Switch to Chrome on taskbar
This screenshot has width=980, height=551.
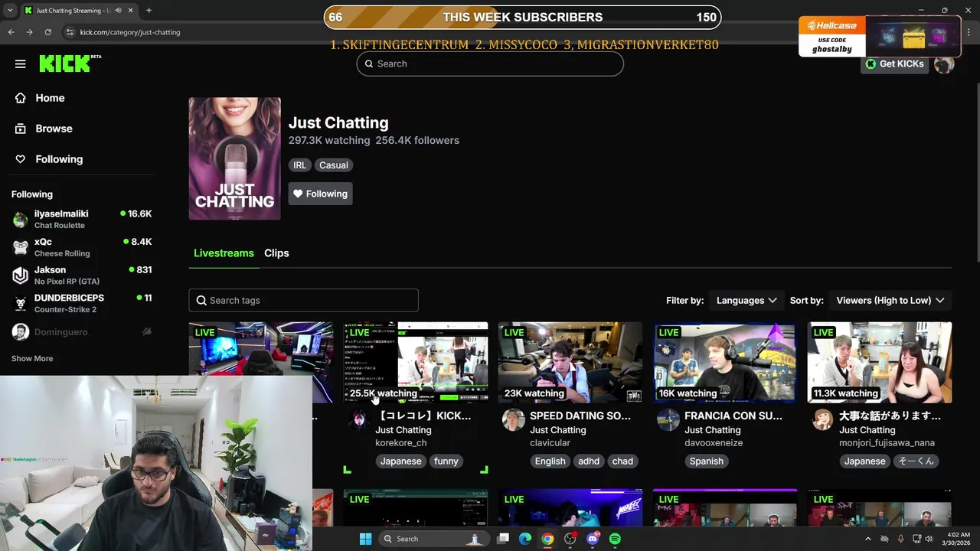coord(547,539)
